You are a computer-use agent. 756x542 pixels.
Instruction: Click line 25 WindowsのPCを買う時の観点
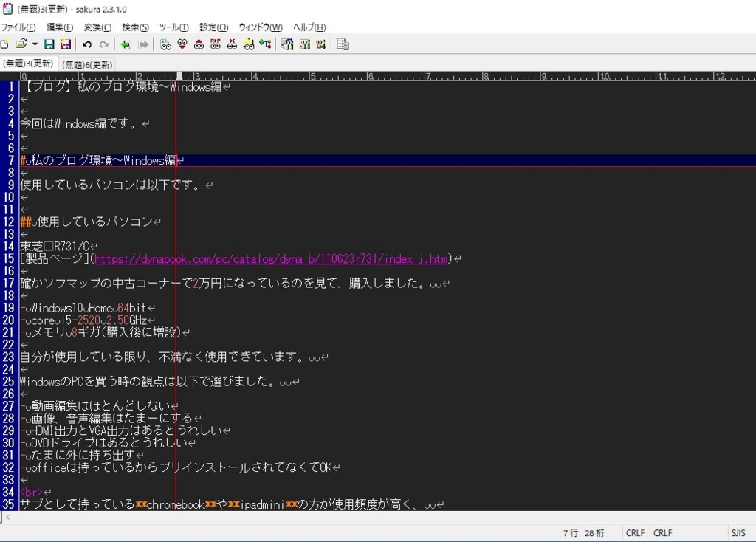pyautogui.click(x=148, y=382)
